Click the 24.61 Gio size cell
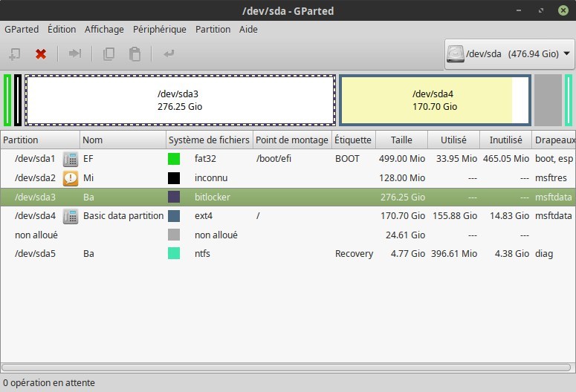The image size is (576, 392). pos(405,235)
